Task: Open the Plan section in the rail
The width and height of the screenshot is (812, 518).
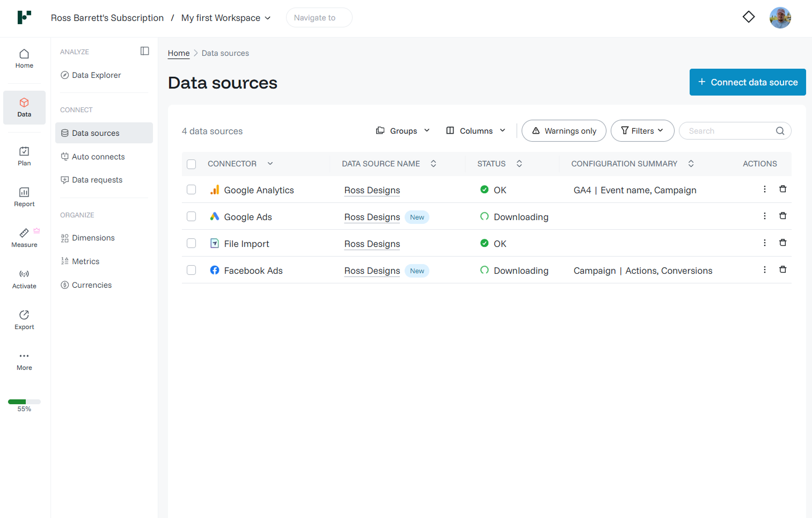Action: point(24,156)
